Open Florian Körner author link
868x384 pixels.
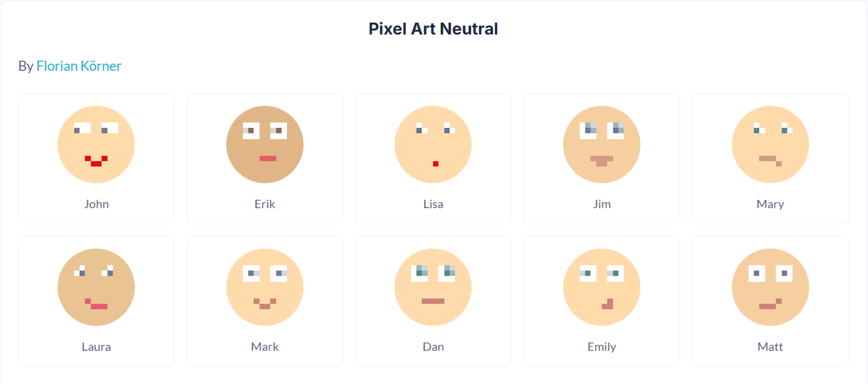pyautogui.click(x=79, y=66)
